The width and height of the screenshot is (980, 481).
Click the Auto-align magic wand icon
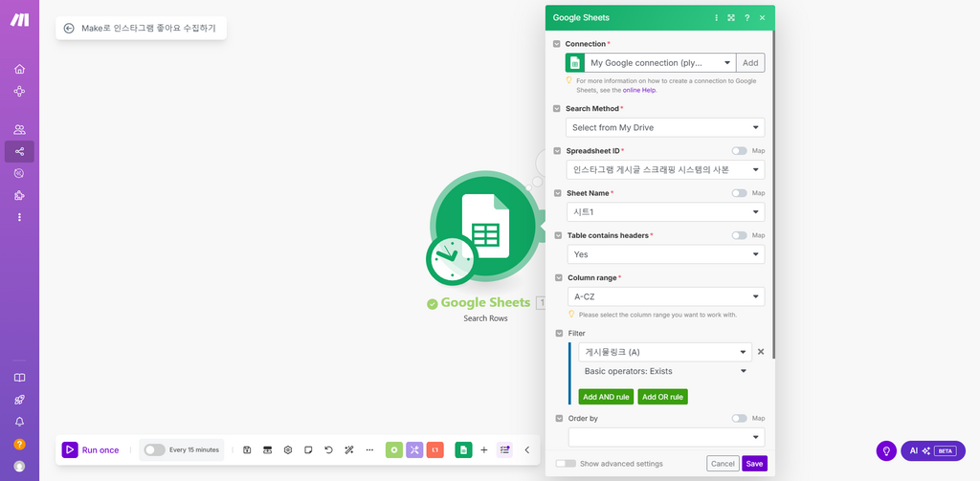[x=349, y=449]
